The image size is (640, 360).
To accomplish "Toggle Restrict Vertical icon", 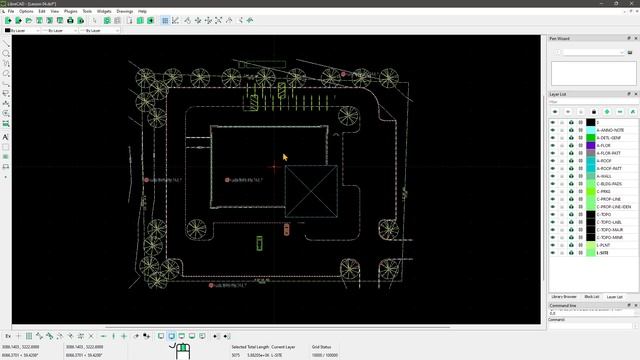I will tap(113, 336).
